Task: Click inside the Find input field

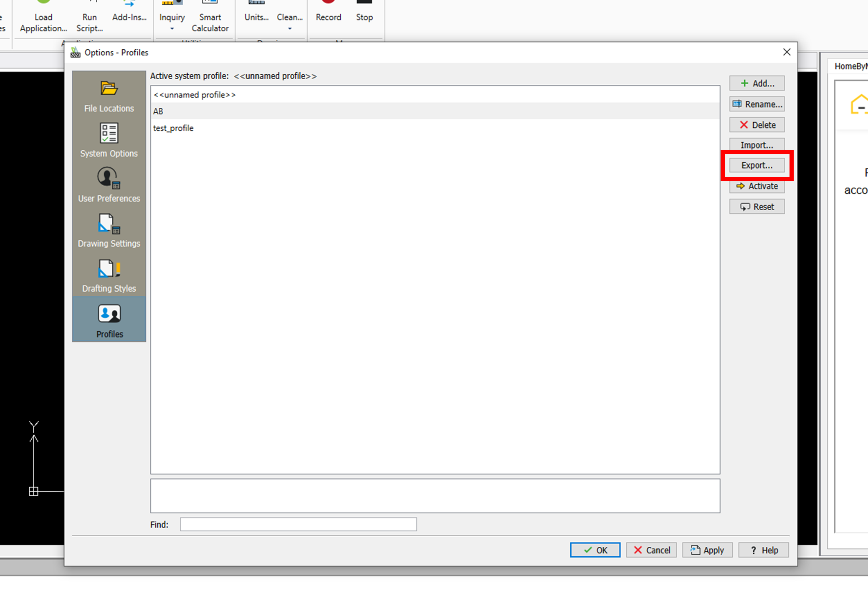Action: click(298, 524)
